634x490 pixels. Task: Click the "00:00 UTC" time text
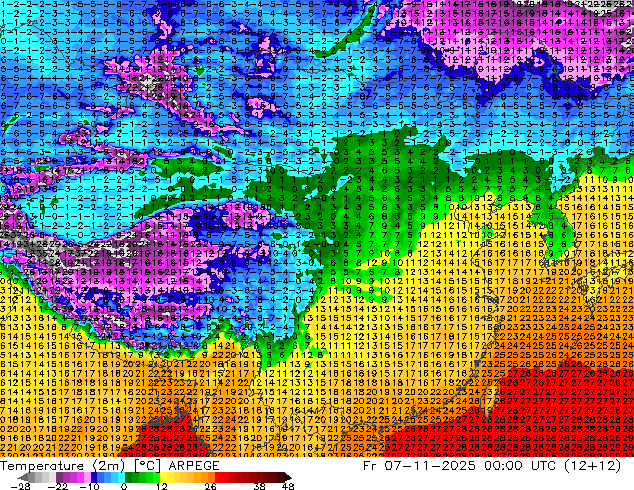click(x=522, y=466)
